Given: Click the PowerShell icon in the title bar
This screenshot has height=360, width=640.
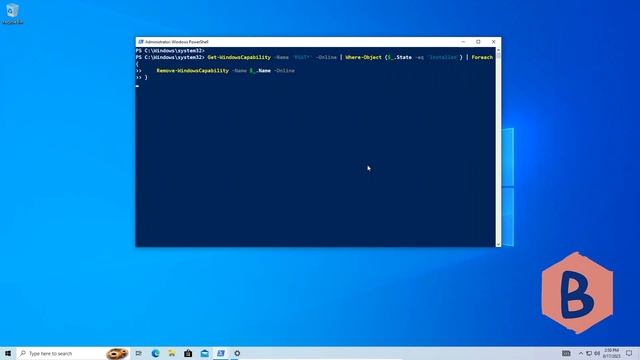Looking at the screenshot, I should (141, 42).
